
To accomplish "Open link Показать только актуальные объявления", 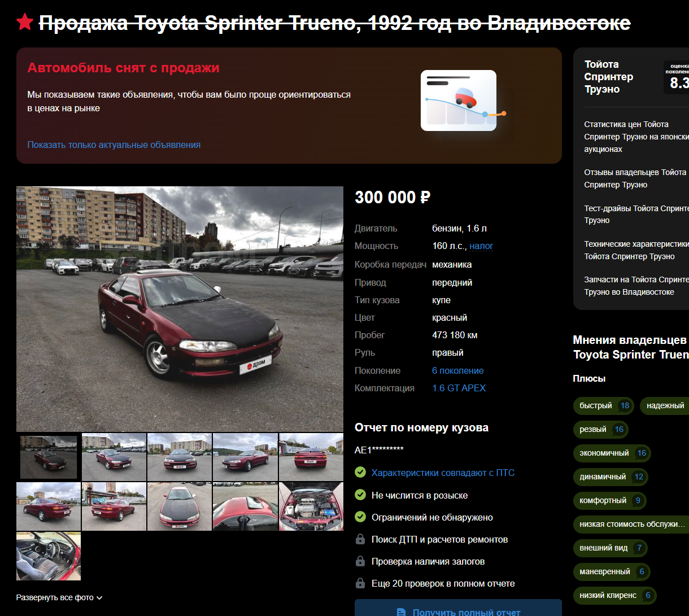I will tap(114, 145).
